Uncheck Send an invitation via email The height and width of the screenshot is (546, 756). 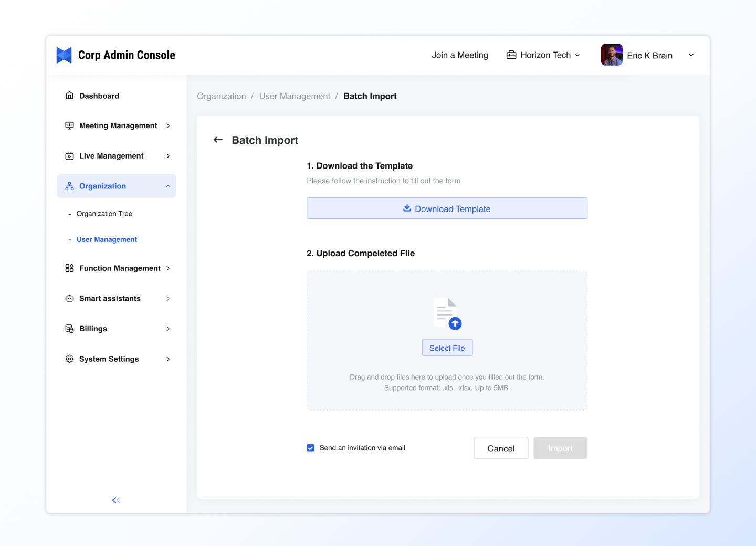coord(311,448)
